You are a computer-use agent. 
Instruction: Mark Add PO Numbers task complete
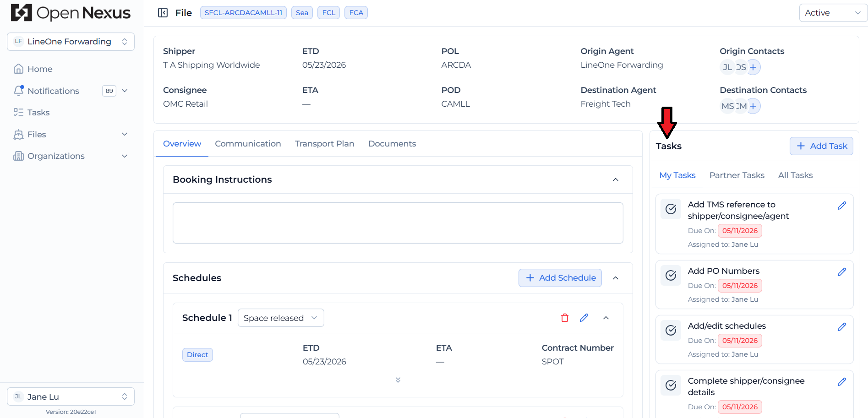671,275
